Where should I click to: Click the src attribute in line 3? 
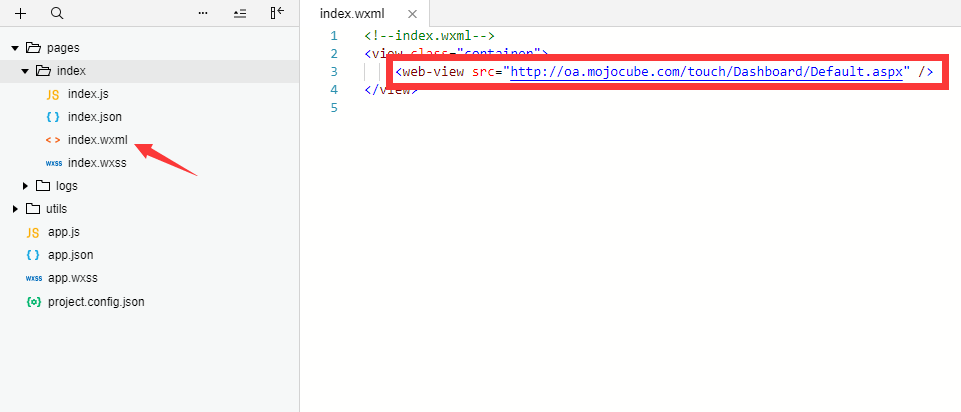(x=484, y=72)
